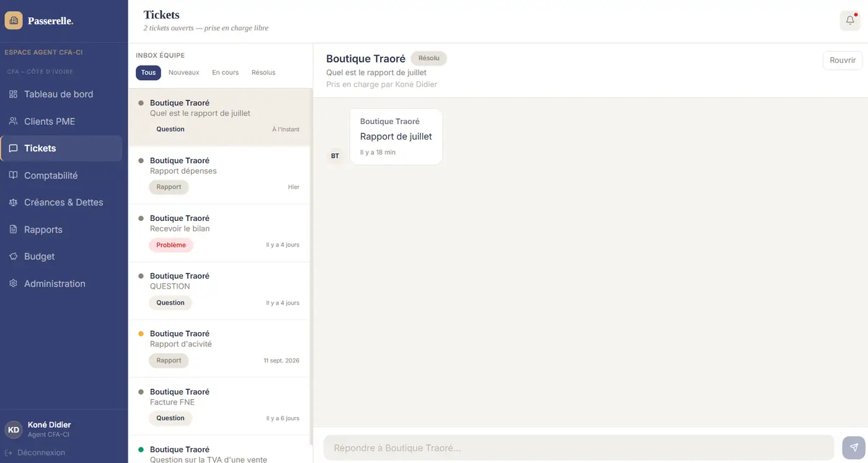Show Résolus tickets tab
868x463 pixels.
pos(263,73)
